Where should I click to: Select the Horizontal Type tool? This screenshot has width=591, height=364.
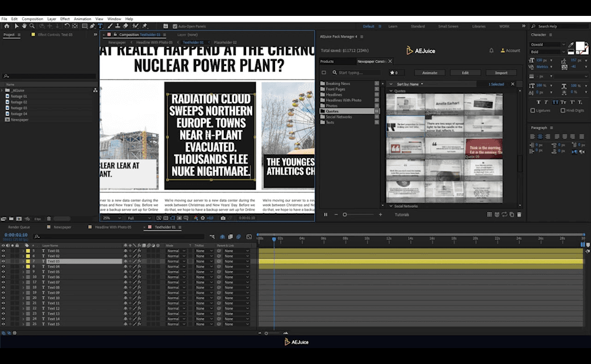[100, 26]
